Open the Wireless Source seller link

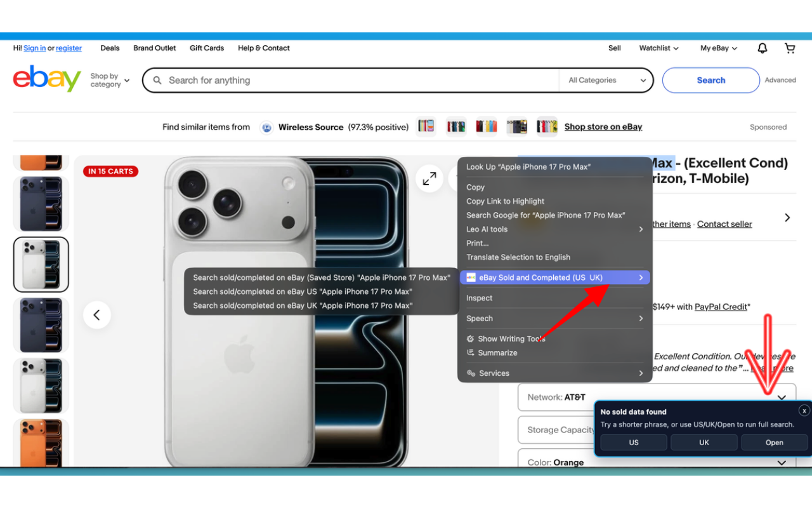tap(311, 127)
